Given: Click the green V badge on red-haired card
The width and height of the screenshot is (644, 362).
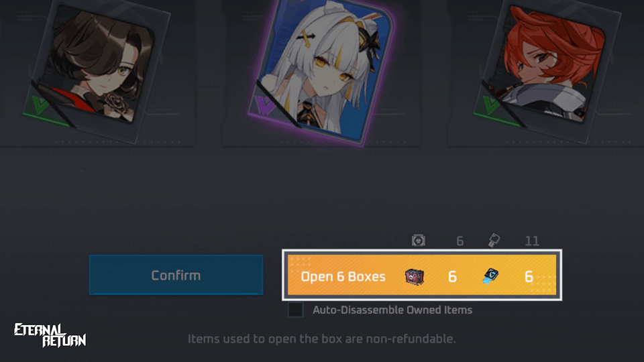Looking at the screenshot, I should pyautogui.click(x=490, y=105).
